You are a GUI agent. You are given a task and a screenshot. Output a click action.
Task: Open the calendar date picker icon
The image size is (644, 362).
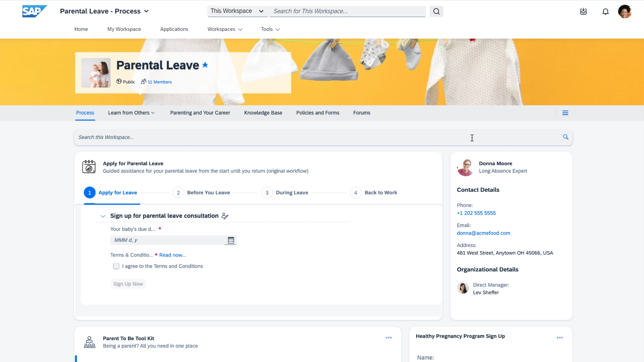click(x=231, y=240)
